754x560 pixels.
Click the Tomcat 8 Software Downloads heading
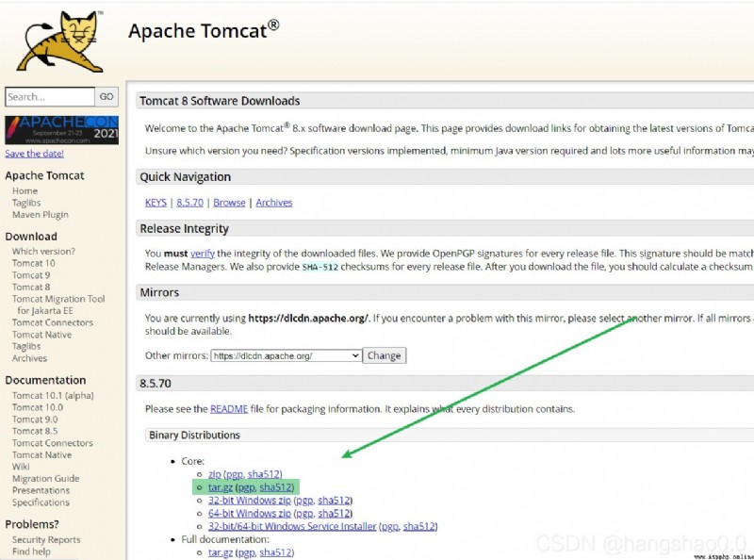pos(220,101)
